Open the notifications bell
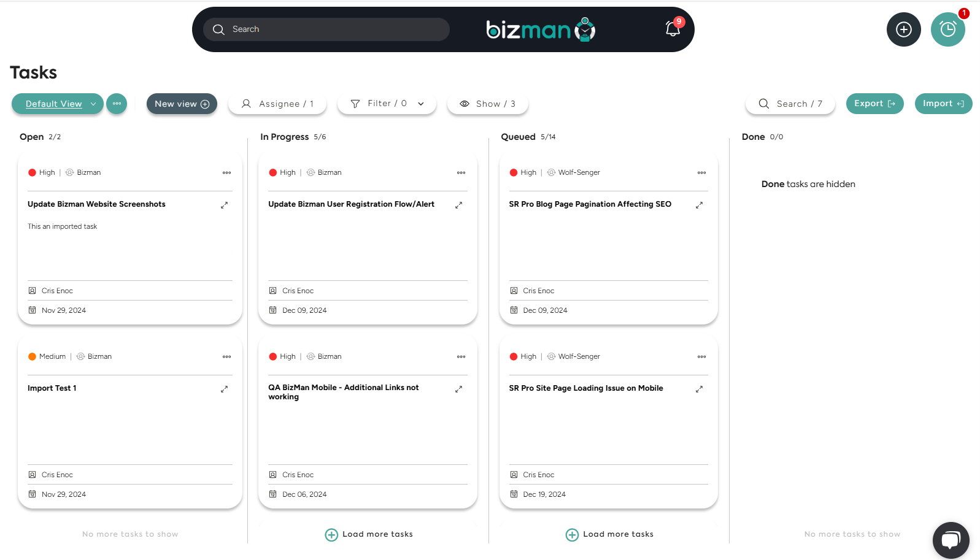Image resolution: width=980 pixels, height=560 pixels. [x=673, y=28]
